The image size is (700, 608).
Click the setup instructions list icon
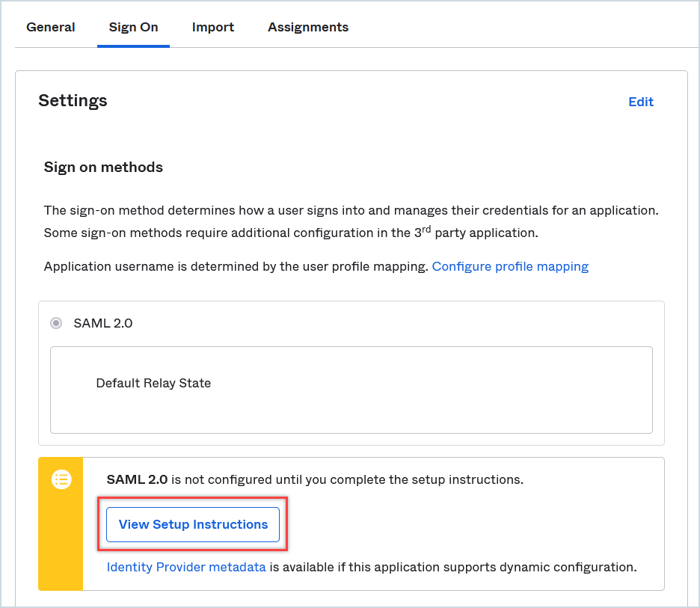[x=61, y=479]
